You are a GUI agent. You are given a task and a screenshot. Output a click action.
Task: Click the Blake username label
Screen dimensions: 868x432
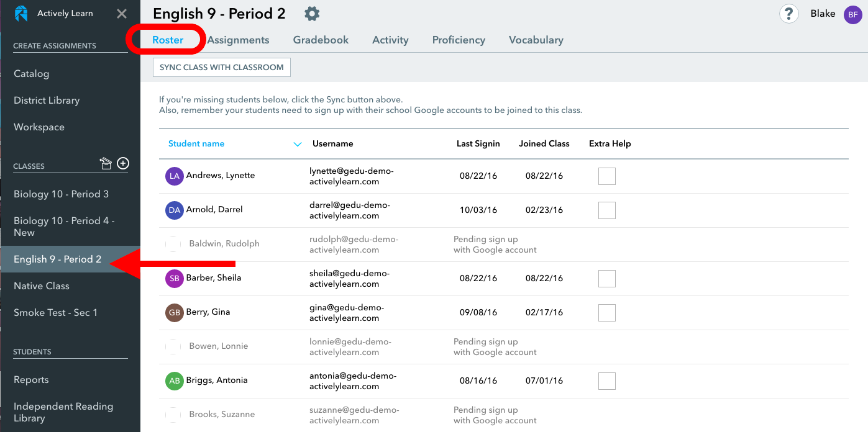(823, 14)
